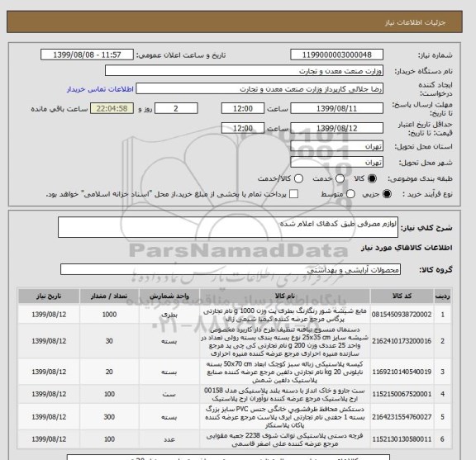
Task: Click item name فرچه دستی پلاستیکی توالت شوی
Action: (x=285, y=439)
